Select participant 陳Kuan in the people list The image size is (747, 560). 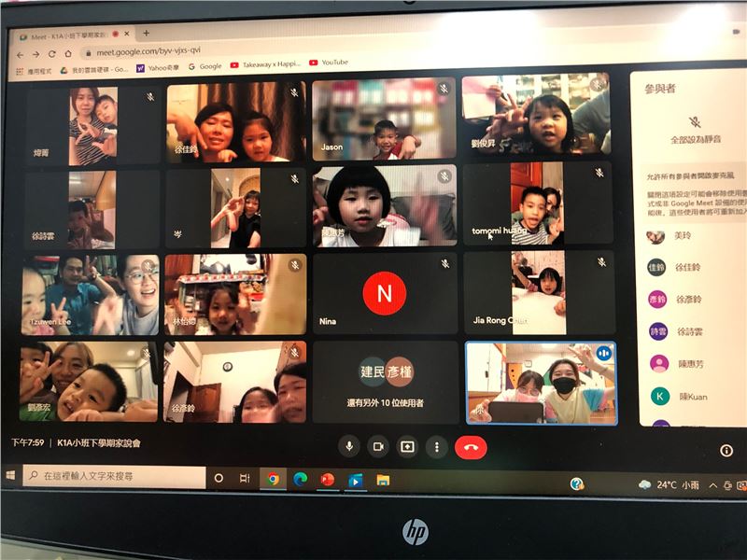coord(689,396)
